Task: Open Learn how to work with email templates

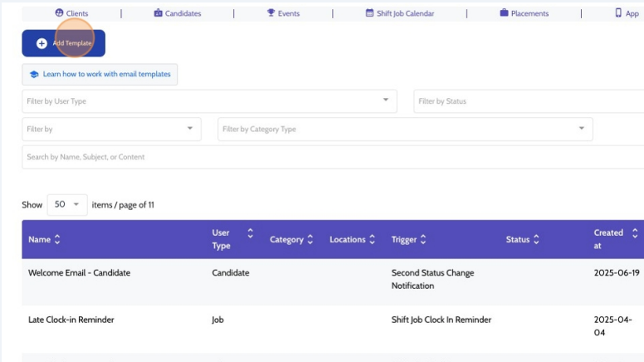Action: tap(106, 75)
